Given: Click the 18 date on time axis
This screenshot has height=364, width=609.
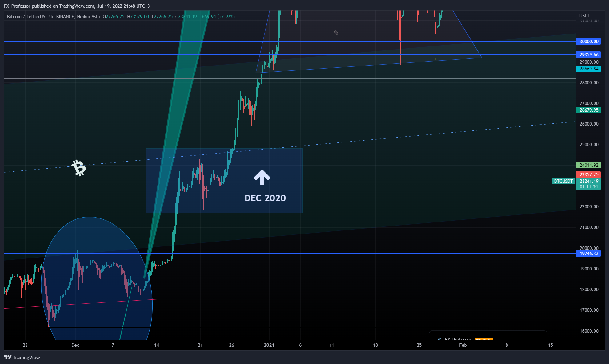Looking at the screenshot, I should coord(375,345).
